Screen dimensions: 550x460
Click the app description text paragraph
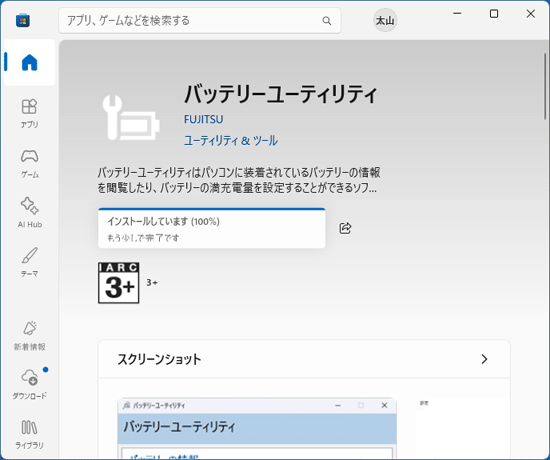click(x=239, y=180)
